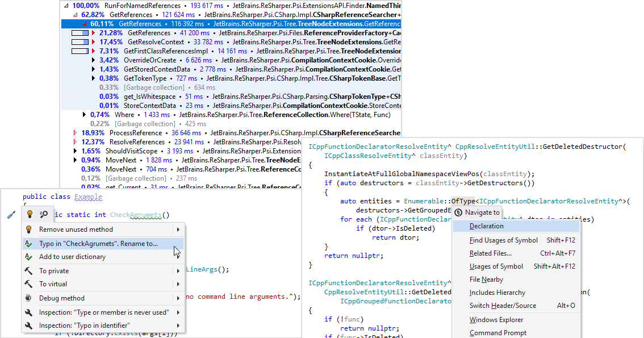
Task: Click the 21,28% GetReferences time bar indicator
Action: tap(80, 33)
